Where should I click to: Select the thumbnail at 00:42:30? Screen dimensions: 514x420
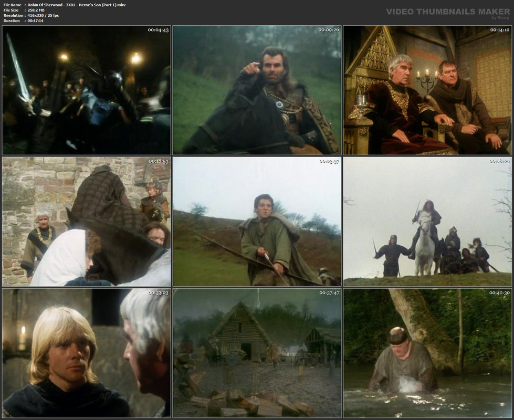click(427, 353)
